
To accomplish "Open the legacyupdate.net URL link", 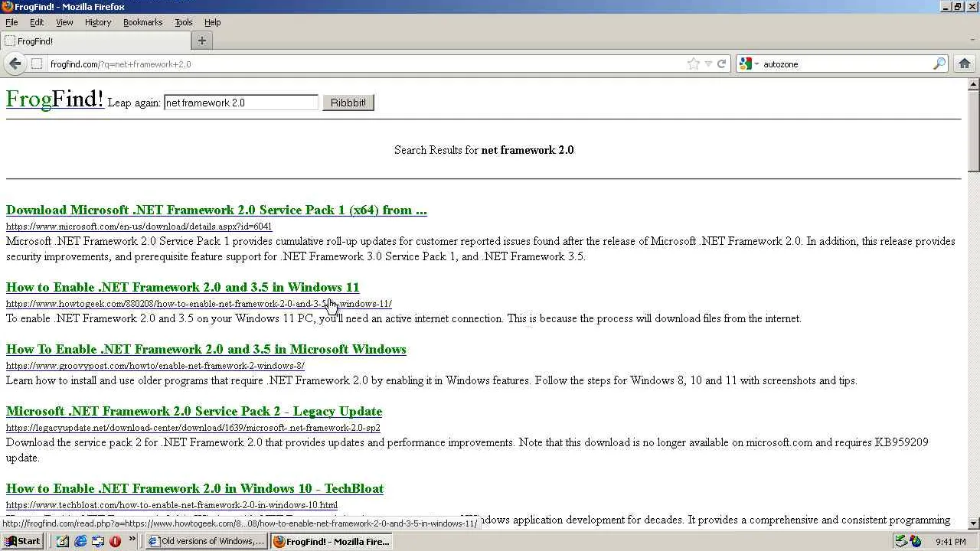I will tap(193, 428).
